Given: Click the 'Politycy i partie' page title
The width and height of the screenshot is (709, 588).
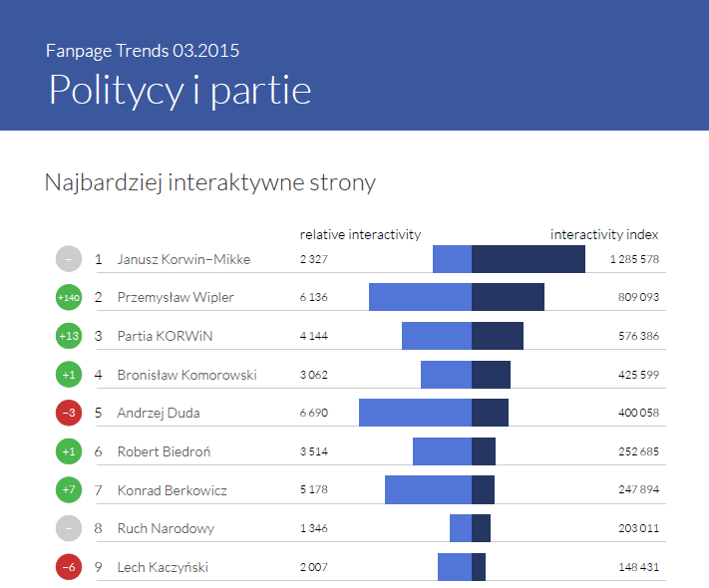Looking at the screenshot, I should coord(179,90).
